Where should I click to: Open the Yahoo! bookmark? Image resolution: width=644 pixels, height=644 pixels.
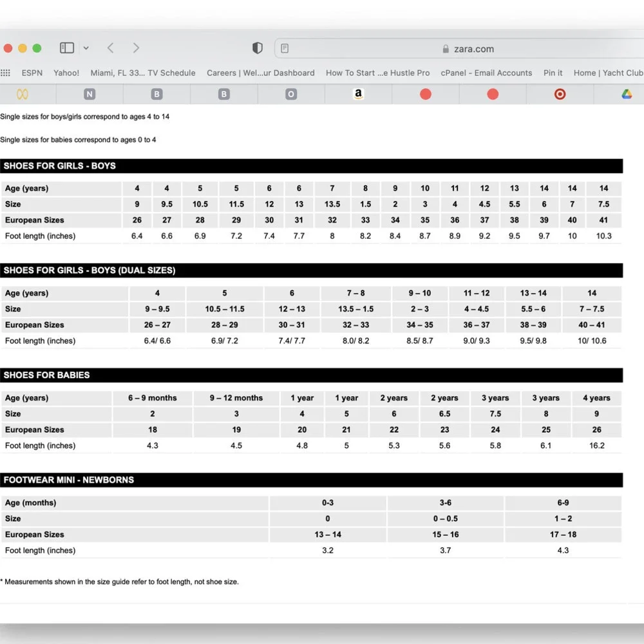pyautogui.click(x=66, y=73)
